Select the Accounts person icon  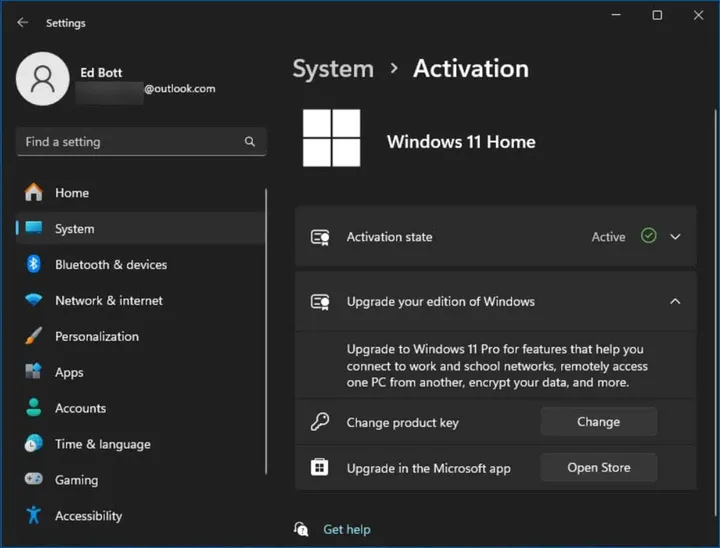pos(34,408)
